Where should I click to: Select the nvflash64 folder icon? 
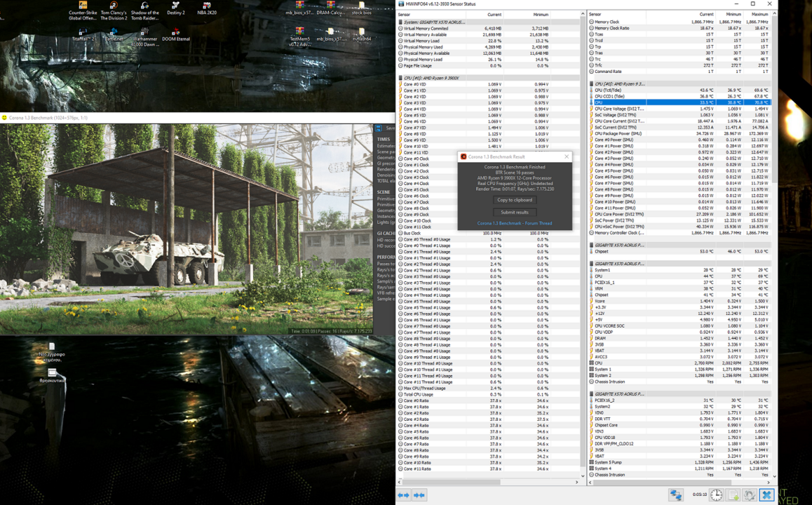(361, 34)
